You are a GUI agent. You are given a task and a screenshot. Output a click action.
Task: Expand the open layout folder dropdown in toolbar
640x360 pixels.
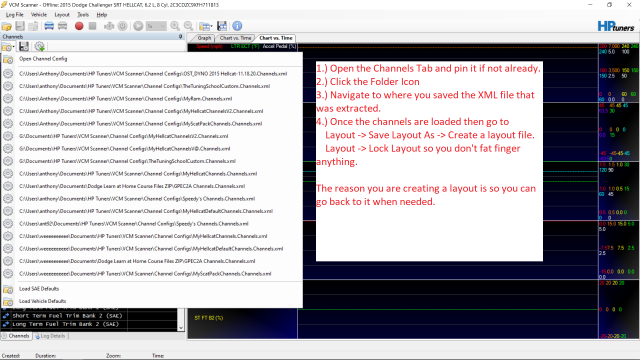point(212,27)
